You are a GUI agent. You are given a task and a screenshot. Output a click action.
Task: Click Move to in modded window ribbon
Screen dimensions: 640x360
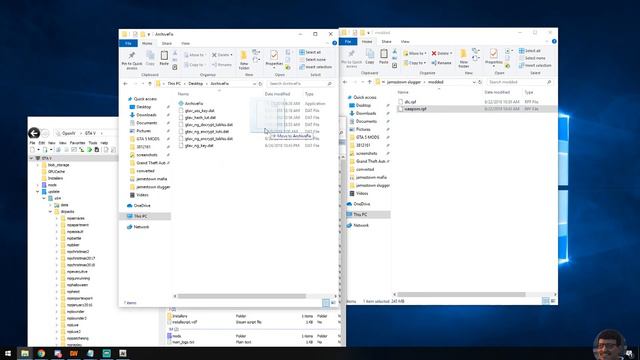coord(415,53)
